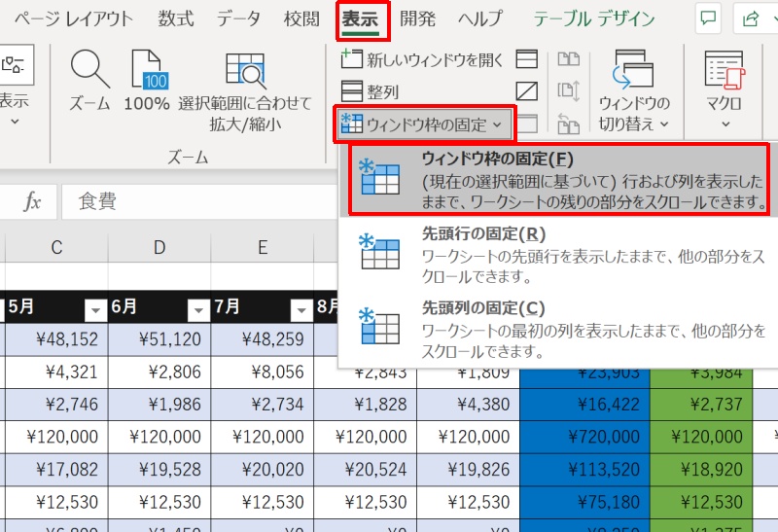
Task: Select cell ¥20,524
Action: click(366, 470)
